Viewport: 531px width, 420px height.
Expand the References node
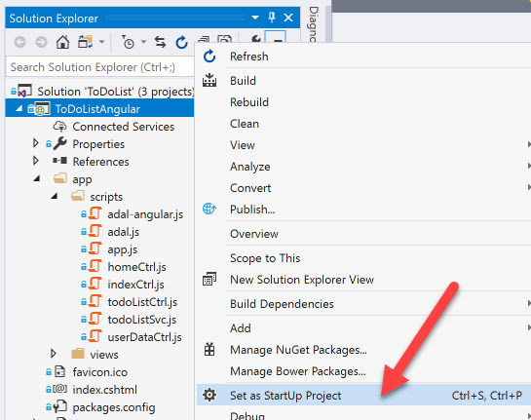35,161
